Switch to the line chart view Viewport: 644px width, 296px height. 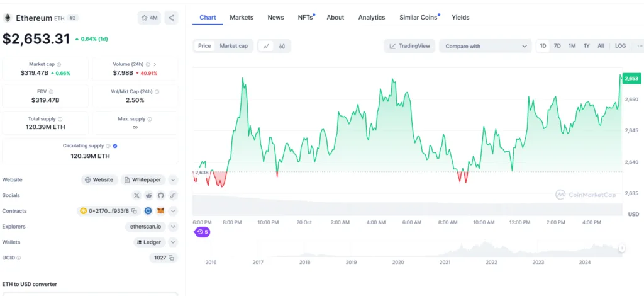click(266, 46)
